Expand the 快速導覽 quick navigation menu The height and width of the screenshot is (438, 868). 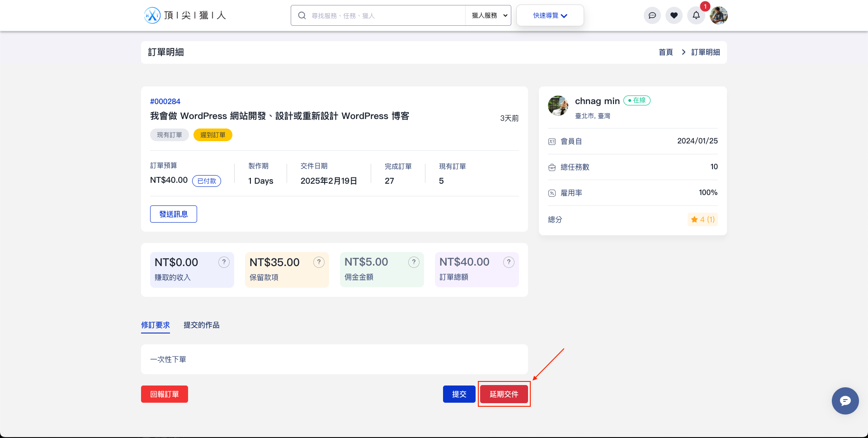pos(550,15)
